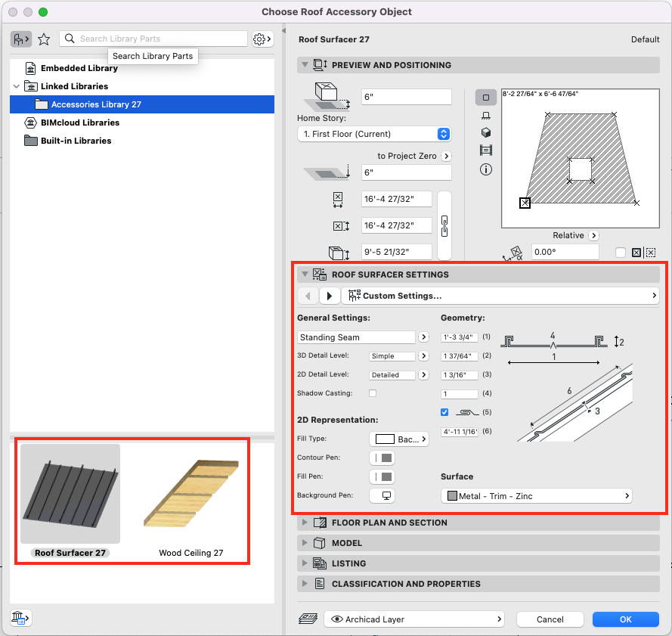Click the favorites star icon
This screenshot has height=636, width=672.
click(x=44, y=39)
